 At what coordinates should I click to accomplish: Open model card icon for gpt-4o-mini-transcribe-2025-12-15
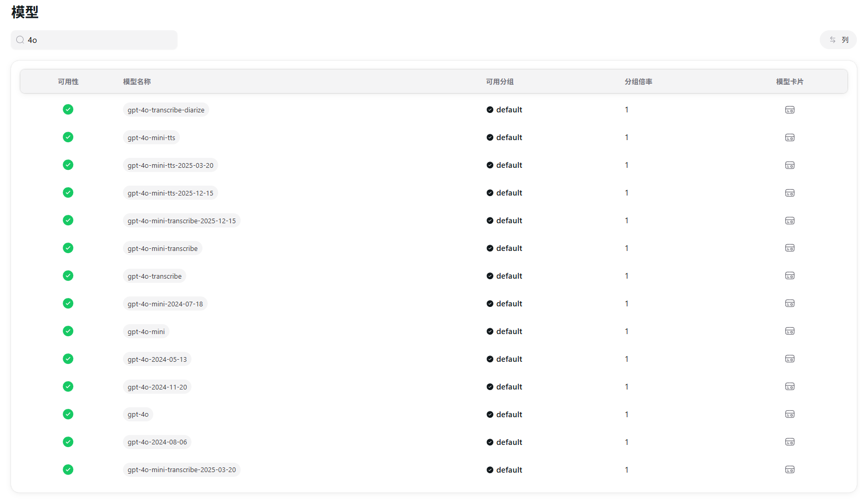[790, 221]
